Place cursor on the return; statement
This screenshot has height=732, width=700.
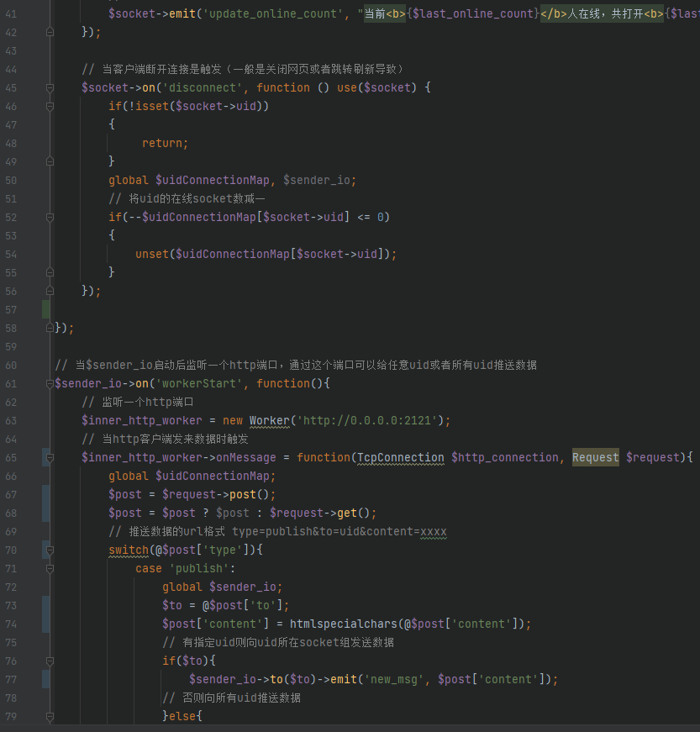tap(166, 144)
